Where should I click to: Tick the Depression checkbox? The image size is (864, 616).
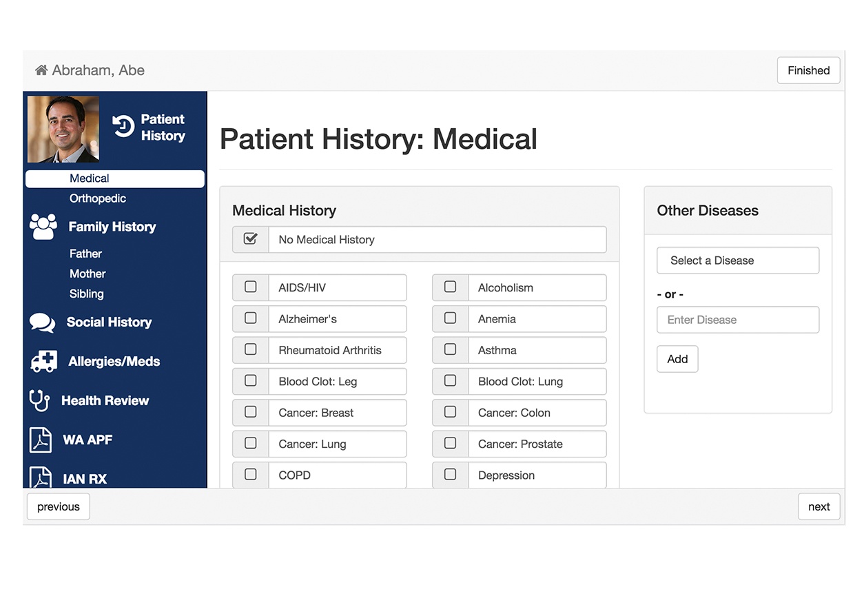click(x=450, y=474)
